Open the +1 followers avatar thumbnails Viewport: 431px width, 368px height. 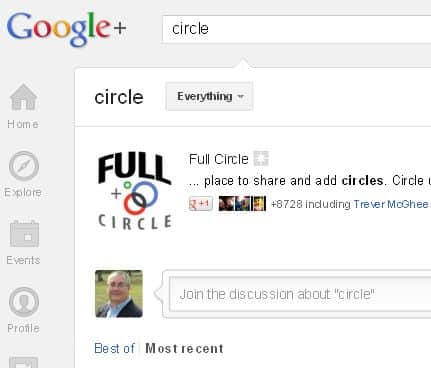coord(242,204)
